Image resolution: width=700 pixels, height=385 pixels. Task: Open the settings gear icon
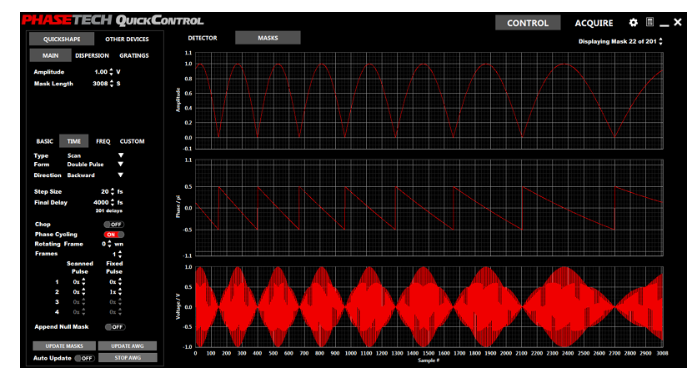(633, 22)
